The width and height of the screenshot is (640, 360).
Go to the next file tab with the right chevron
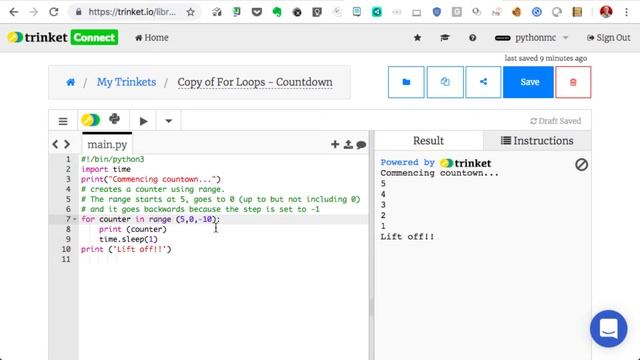(67, 144)
